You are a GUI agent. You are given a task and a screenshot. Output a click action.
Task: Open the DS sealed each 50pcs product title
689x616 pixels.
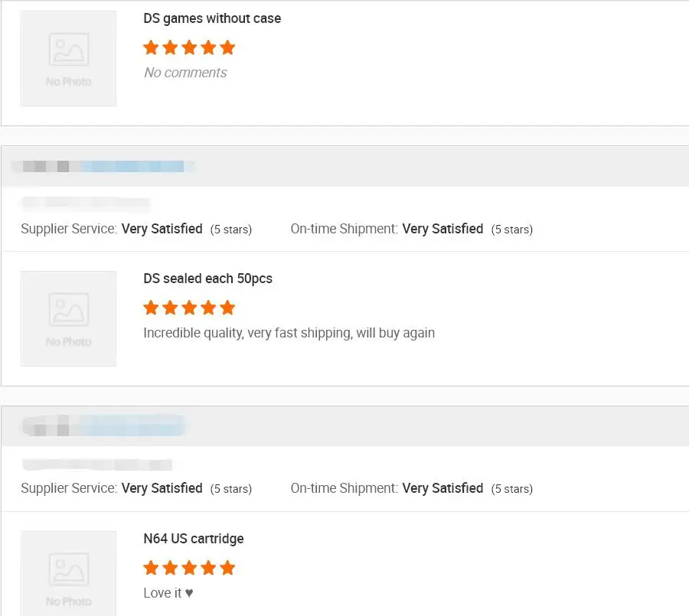207,279
